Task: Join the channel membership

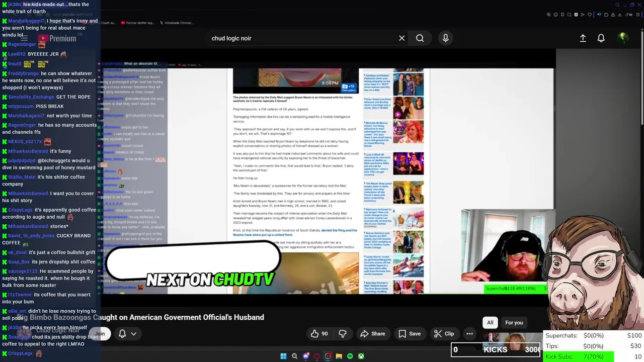Action: click(100, 334)
